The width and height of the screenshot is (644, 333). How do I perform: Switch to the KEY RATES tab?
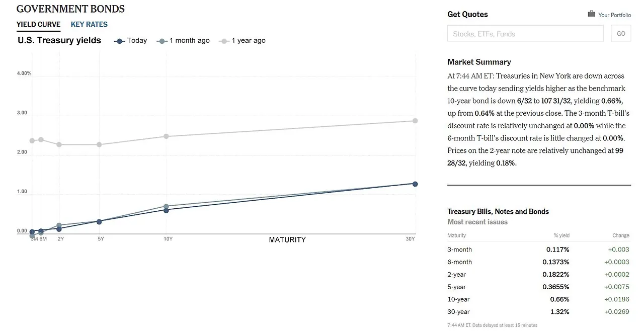89,24
